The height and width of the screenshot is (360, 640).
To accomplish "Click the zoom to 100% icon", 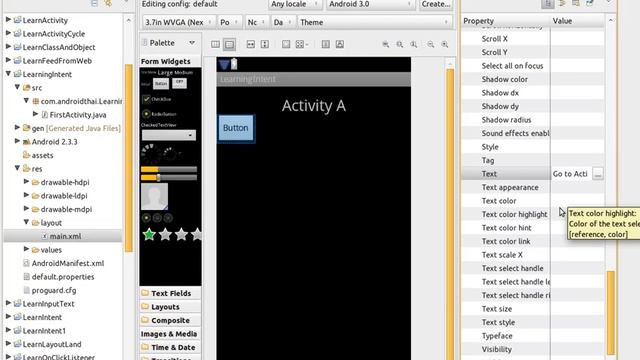I will [414, 44].
